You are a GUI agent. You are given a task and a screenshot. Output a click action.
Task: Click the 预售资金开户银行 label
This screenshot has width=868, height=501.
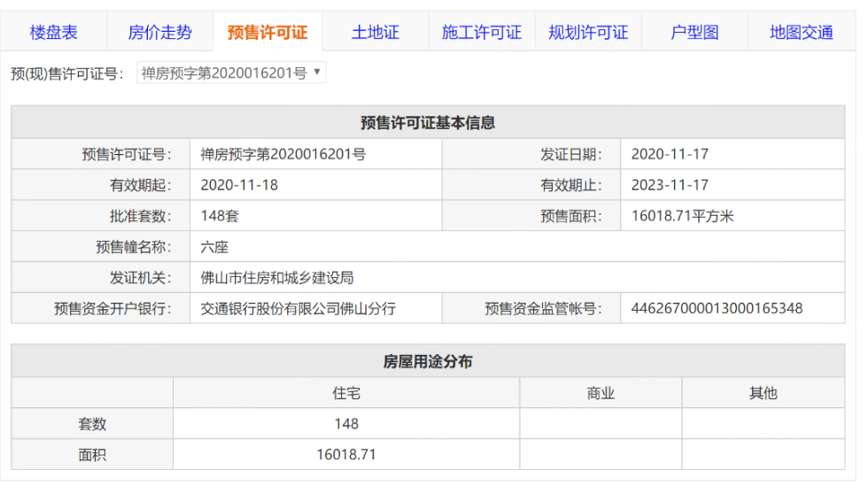112,309
